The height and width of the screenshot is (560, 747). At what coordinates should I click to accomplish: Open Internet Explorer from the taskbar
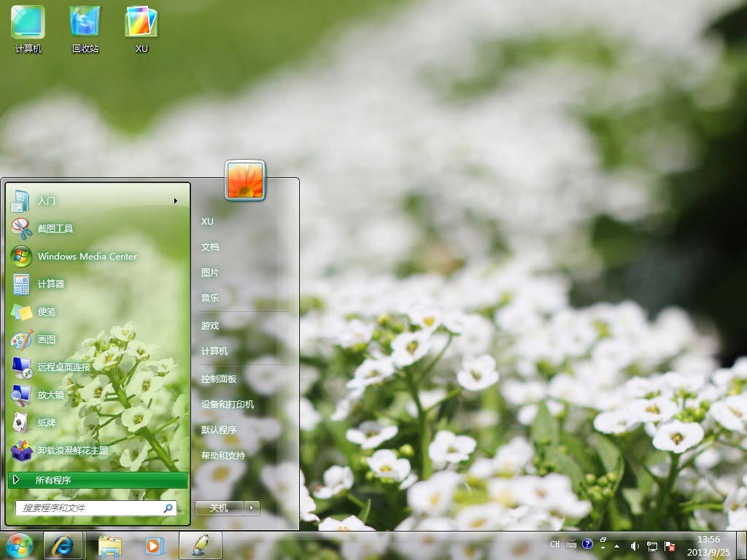click(63, 545)
